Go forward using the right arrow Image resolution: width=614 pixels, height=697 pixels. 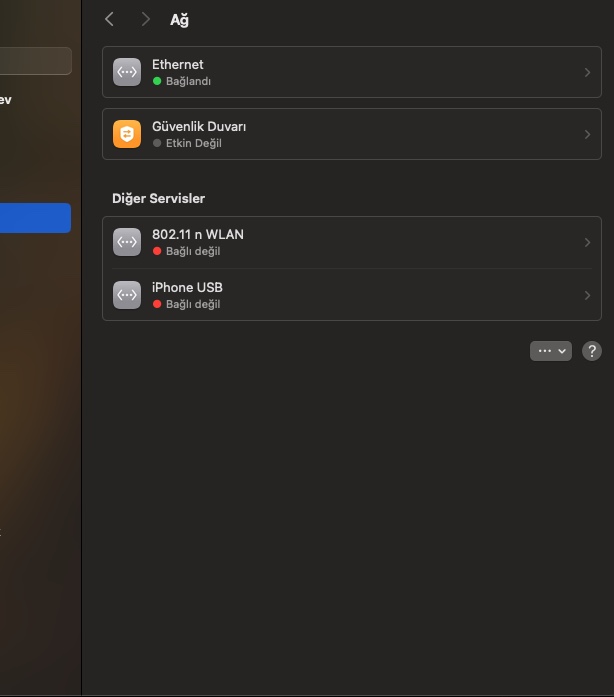click(145, 19)
